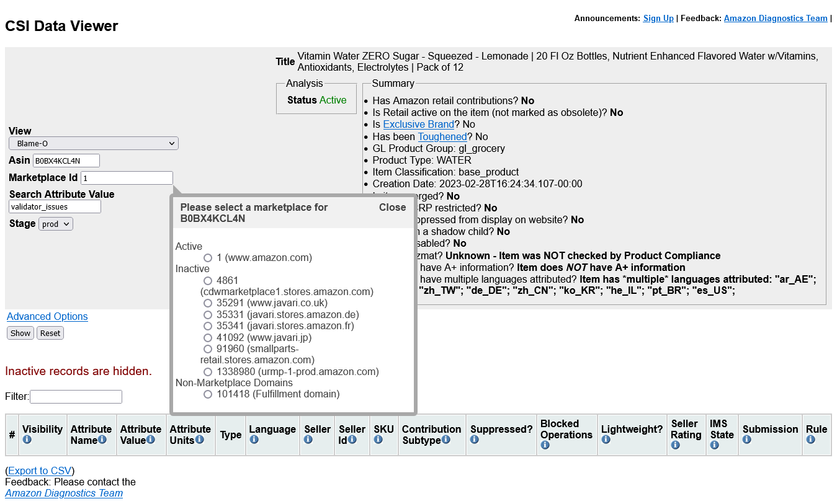Open the footer Amazon Diagnostics Team link
The image size is (837, 504).
(64, 493)
